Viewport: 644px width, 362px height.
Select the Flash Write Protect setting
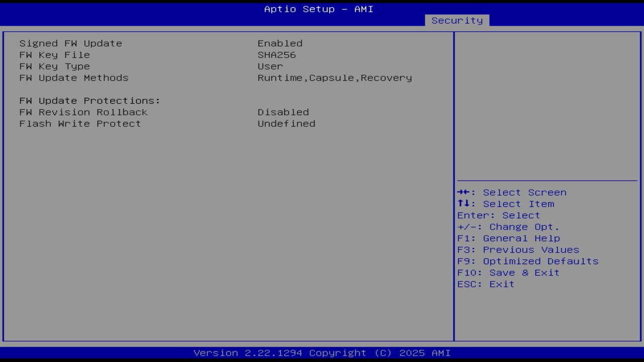point(79,124)
